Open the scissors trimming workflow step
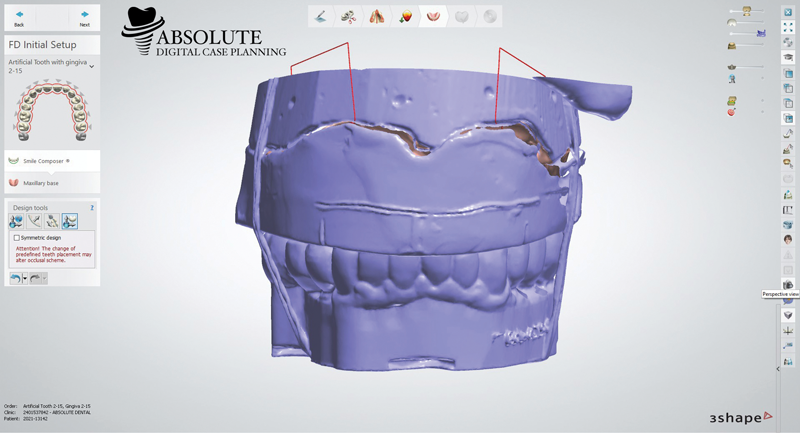 pyautogui.click(x=349, y=17)
